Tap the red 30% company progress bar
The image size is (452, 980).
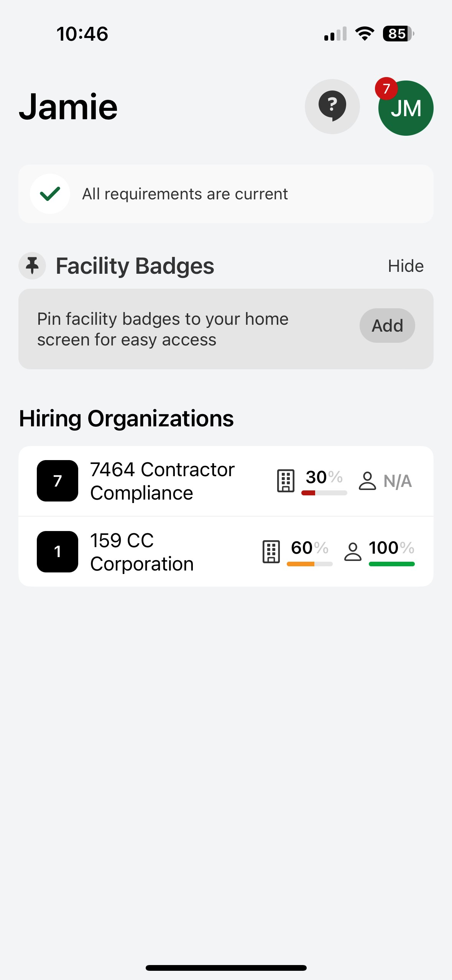[x=324, y=493]
